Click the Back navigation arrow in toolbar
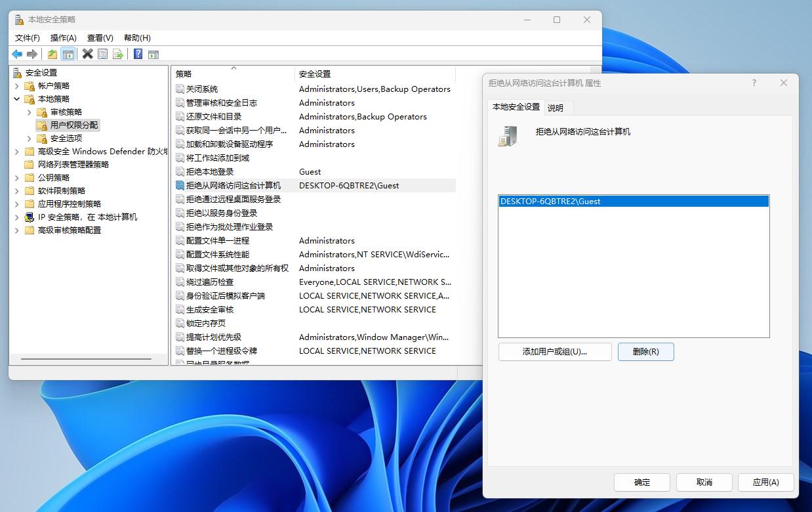The height and width of the screenshot is (512, 812). [x=17, y=54]
